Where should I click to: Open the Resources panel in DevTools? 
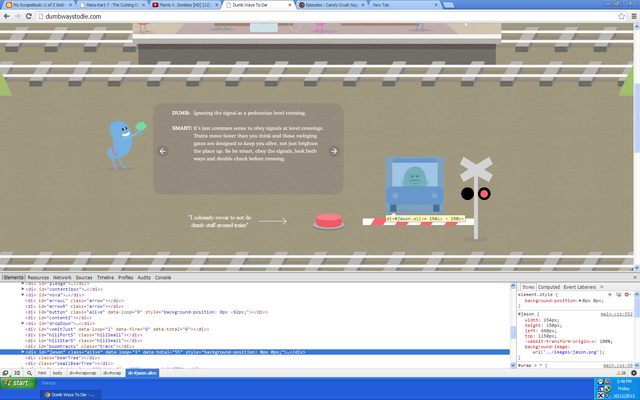click(38, 278)
